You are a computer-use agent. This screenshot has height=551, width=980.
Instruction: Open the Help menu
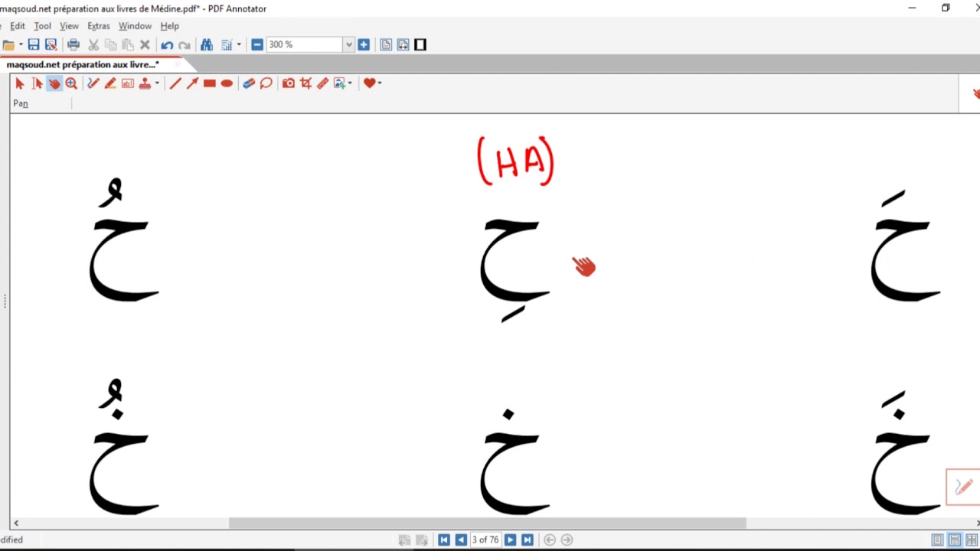[x=169, y=26]
